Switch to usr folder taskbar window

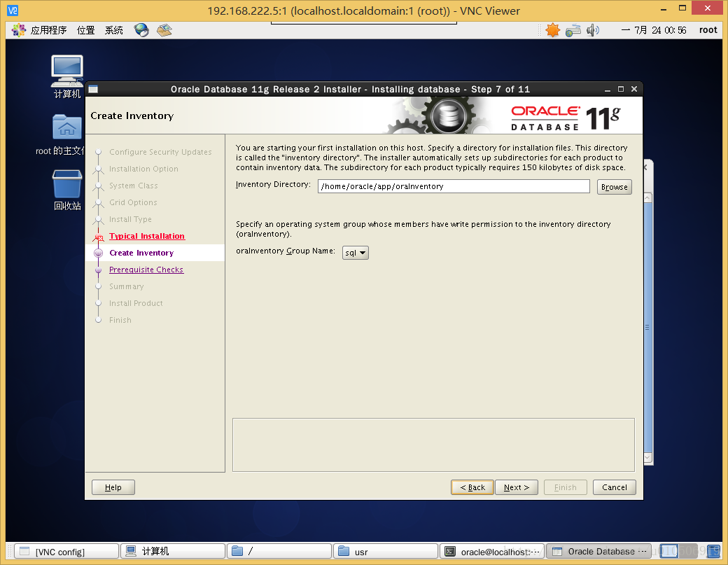tap(386, 551)
